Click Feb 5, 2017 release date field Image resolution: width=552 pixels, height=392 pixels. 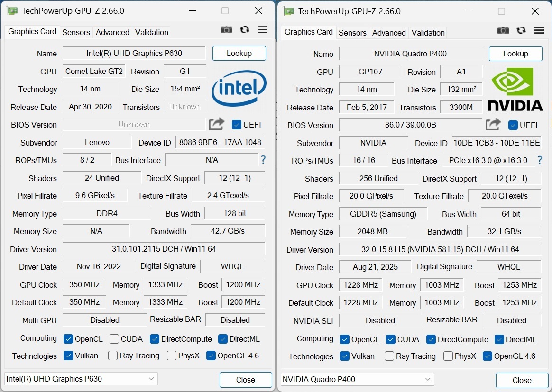click(x=367, y=107)
